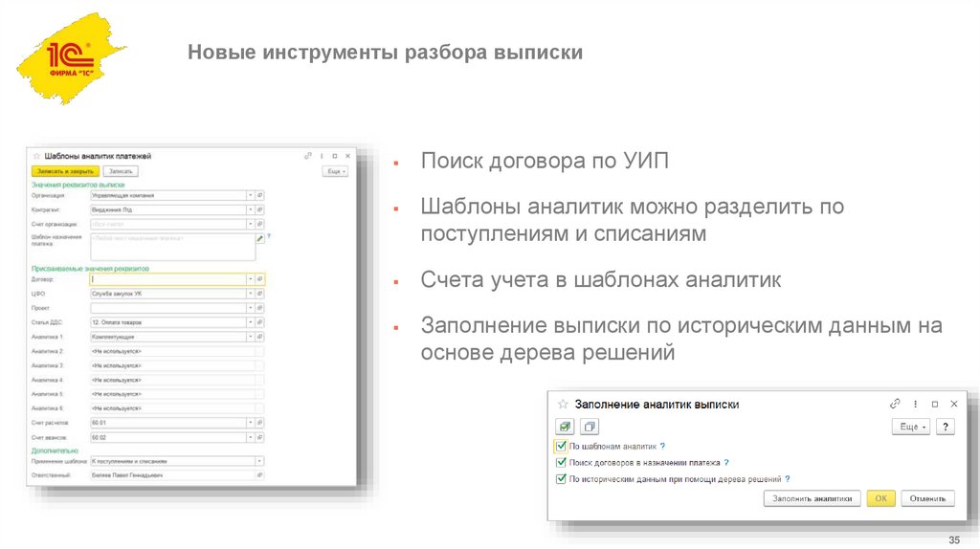Screen dimensions: 980x549
Task: Expand Проект field dropdown
Action: point(250,308)
